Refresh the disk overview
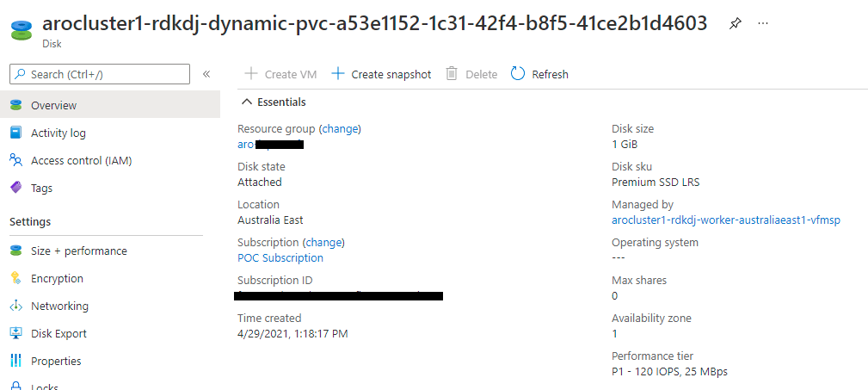 (x=539, y=74)
